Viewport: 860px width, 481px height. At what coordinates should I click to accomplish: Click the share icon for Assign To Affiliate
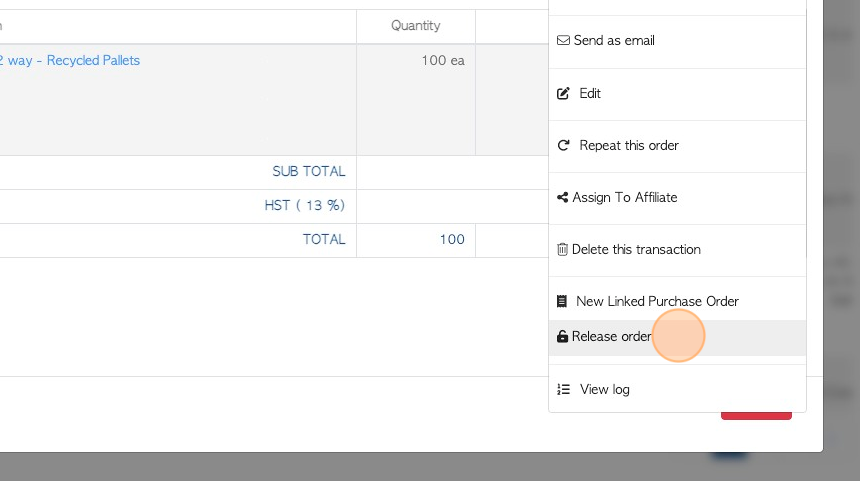point(562,197)
